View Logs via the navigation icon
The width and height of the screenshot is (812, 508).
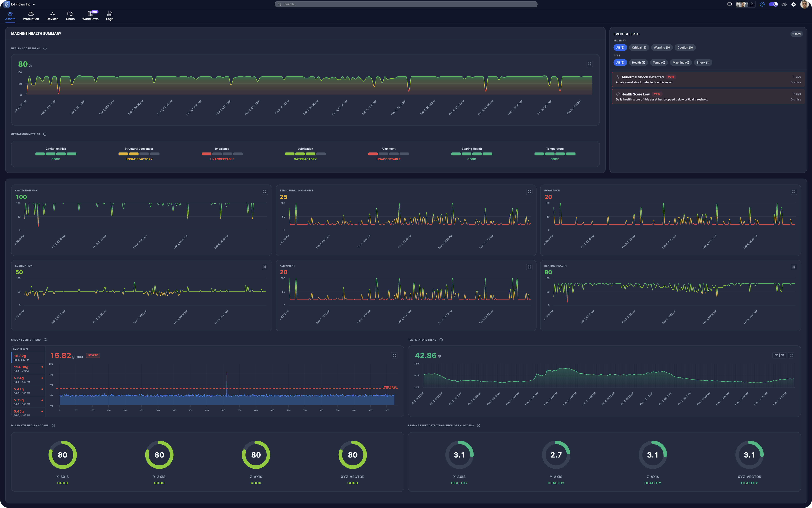point(109,15)
